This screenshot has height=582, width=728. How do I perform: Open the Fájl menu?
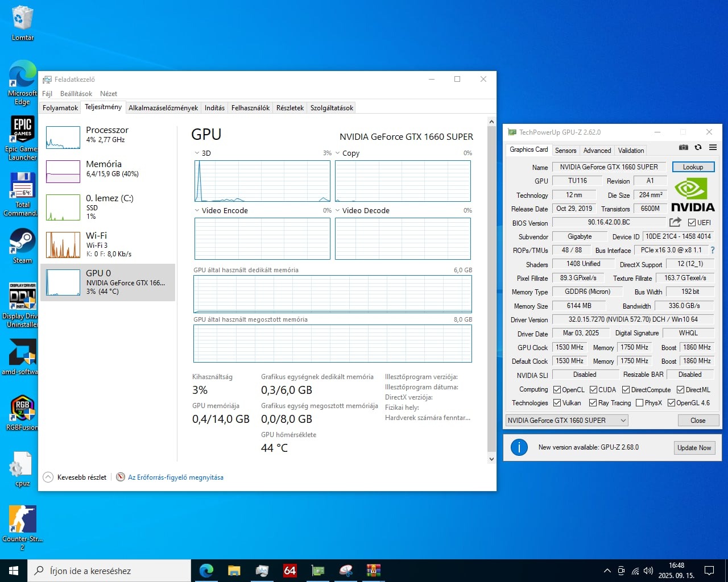[47, 94]
